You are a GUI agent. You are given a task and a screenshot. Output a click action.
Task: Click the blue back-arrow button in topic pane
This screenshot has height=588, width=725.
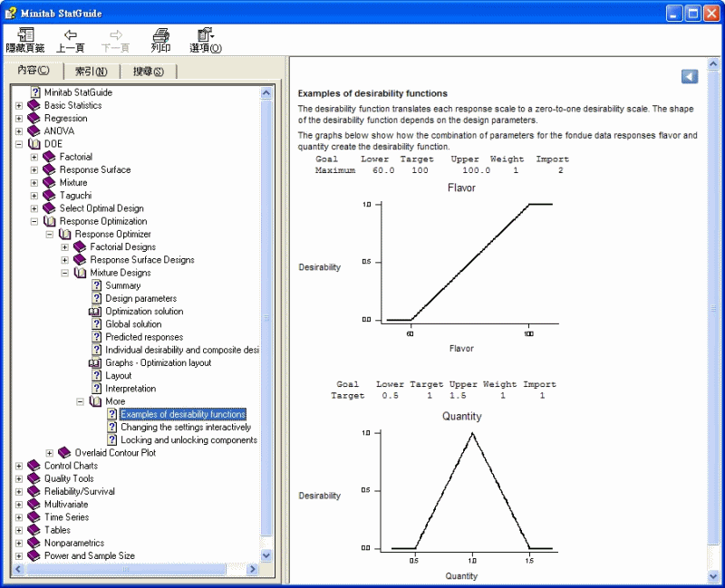pos(690,77)
